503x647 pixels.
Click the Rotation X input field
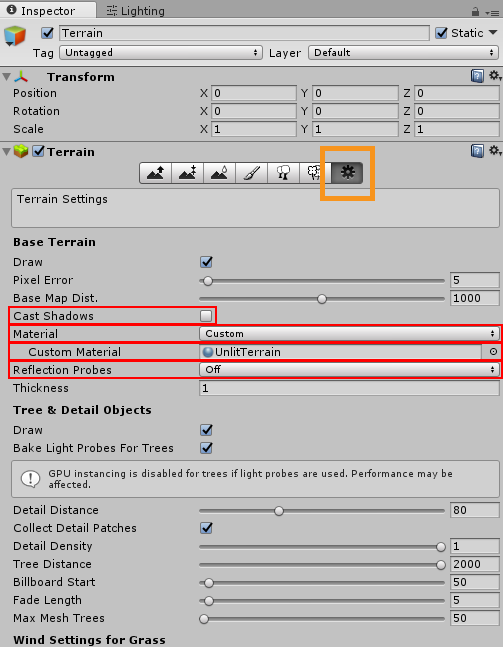(x=254, y=111)
